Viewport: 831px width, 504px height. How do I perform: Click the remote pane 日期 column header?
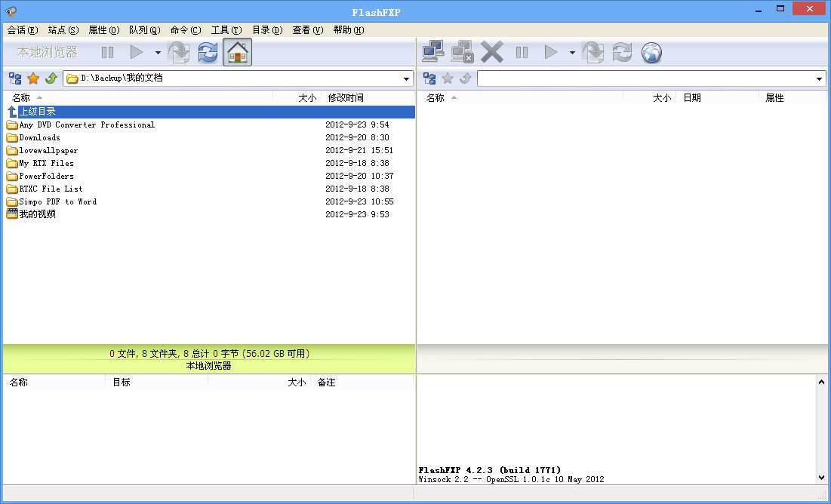click(718, 97)
